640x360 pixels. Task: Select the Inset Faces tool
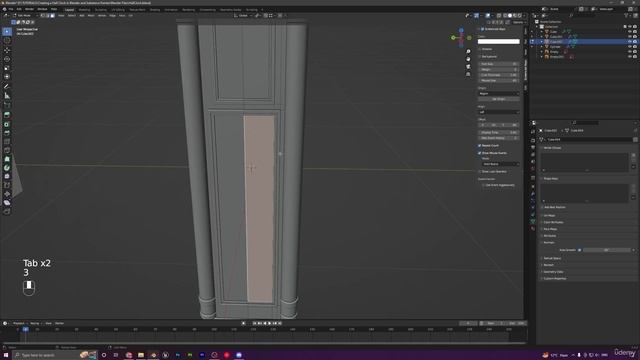click(7, 124)
